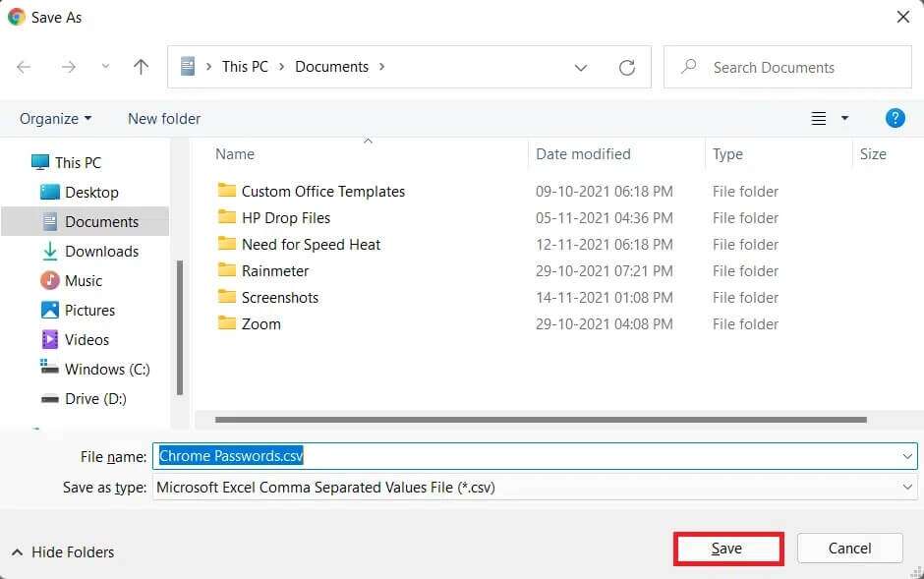
Task: Click folder icon of Screenshots
Action: point(227,296)
